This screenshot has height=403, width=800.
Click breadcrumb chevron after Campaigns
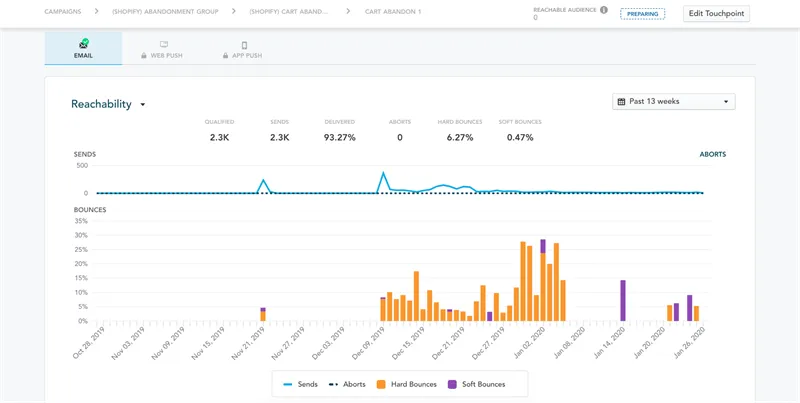[96, 11]
